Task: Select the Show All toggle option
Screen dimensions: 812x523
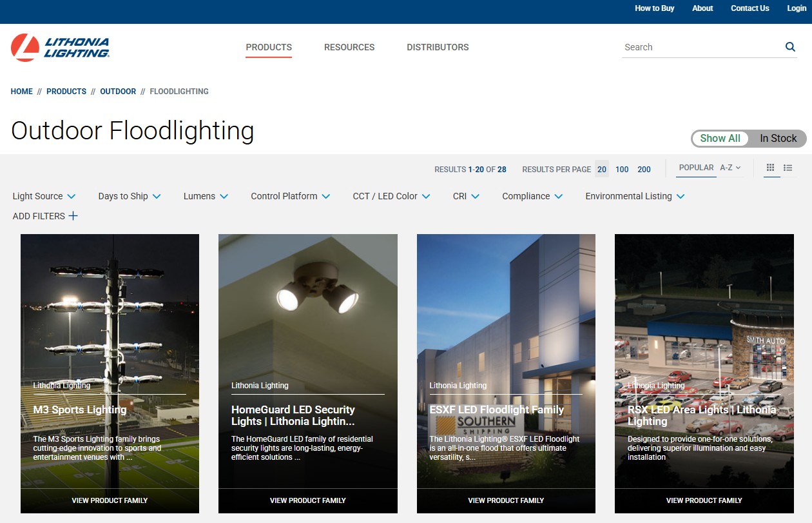Action: [720, 139]
